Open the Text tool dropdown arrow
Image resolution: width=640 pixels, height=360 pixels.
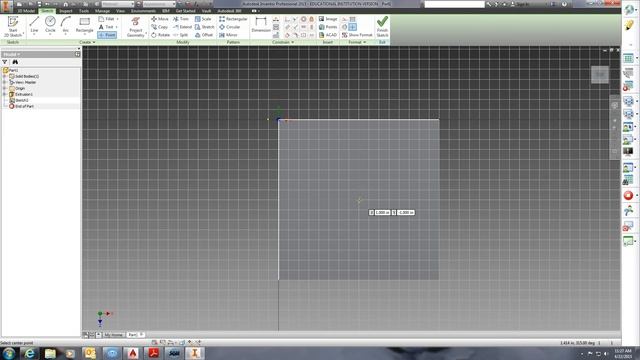(x=116, y=27)
